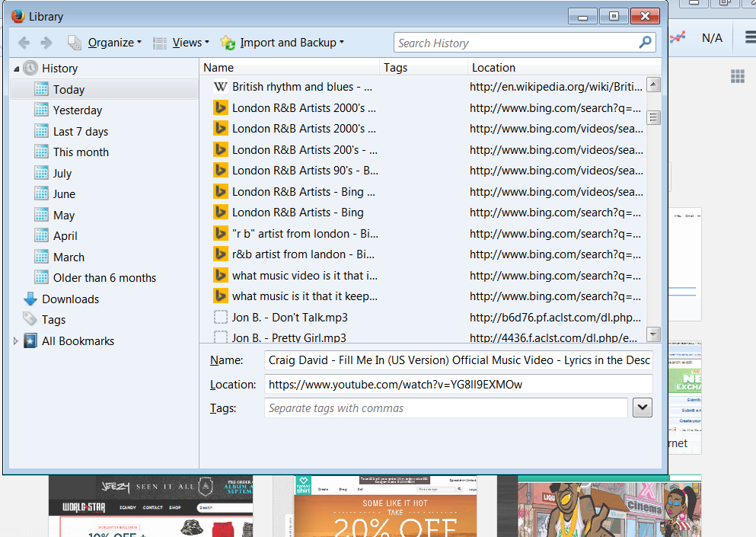Select London R&B Artists 200's entry
This screenshot has height=537, width=756.
pyautogui.click(x=423, y=150)
